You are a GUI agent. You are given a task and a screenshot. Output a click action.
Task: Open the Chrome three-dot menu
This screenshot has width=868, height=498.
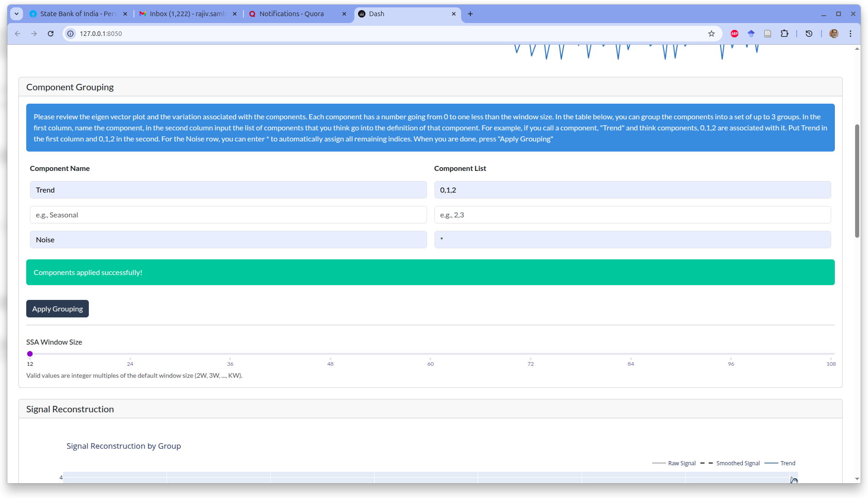[x=851, y=34]
